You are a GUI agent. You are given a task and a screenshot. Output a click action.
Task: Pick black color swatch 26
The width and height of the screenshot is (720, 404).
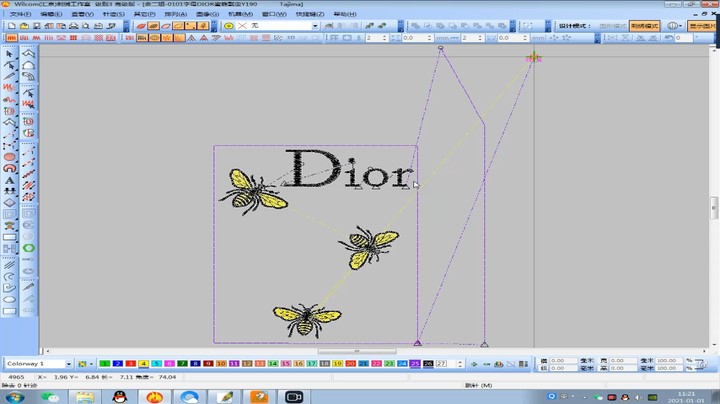(428, 364)
